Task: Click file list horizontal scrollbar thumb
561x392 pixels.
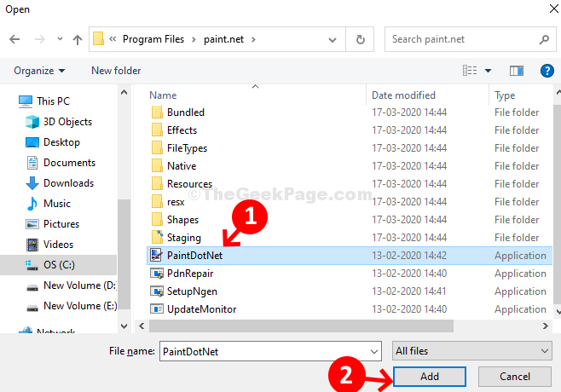Action: (x=301, y=326)
